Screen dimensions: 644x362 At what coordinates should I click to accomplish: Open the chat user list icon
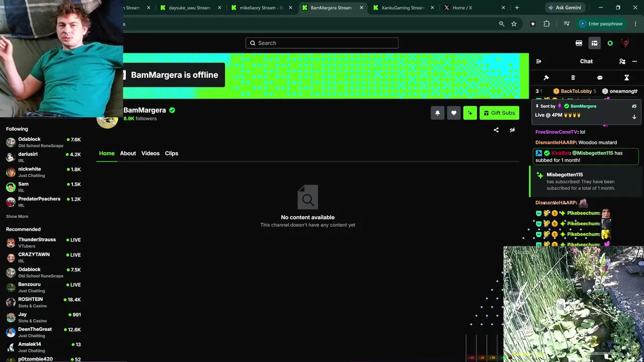(622, 61)
